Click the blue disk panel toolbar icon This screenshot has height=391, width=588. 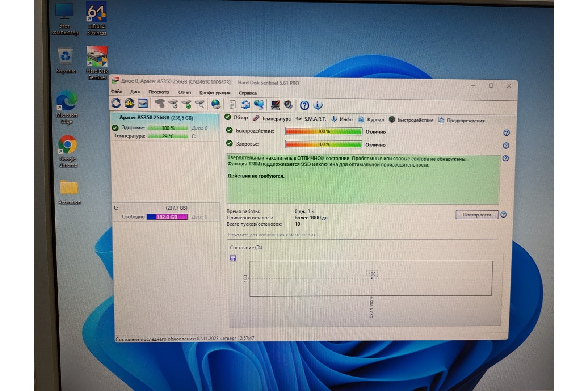(x=143, y=104)
